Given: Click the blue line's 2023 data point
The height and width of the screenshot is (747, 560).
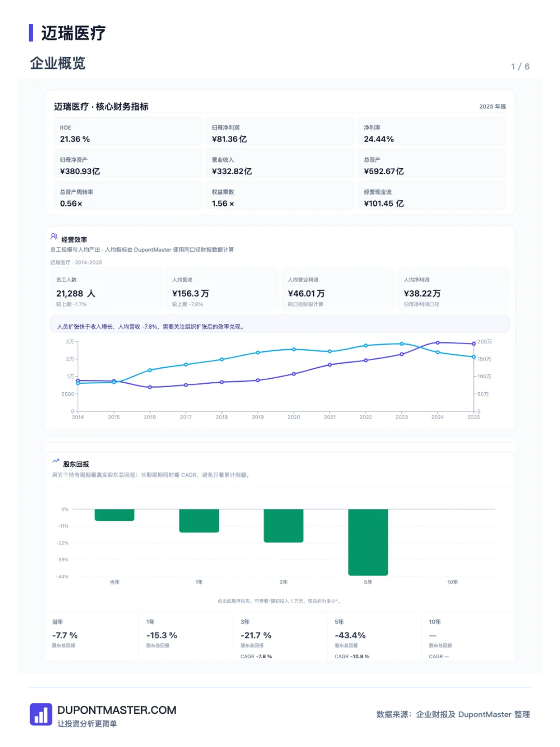Looking at the screenshot, I should click(402, 344).
